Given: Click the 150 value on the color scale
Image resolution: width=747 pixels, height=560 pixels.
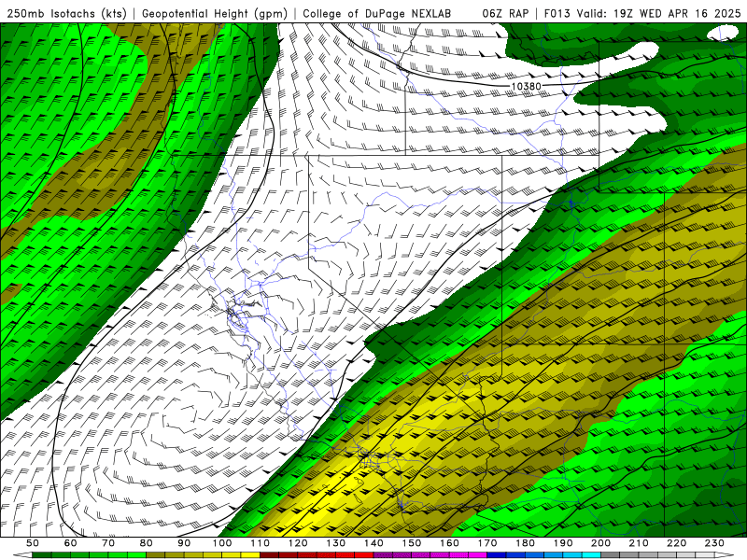Looking at the screenshot, I should pyautogui.click(x=412, y=543).
